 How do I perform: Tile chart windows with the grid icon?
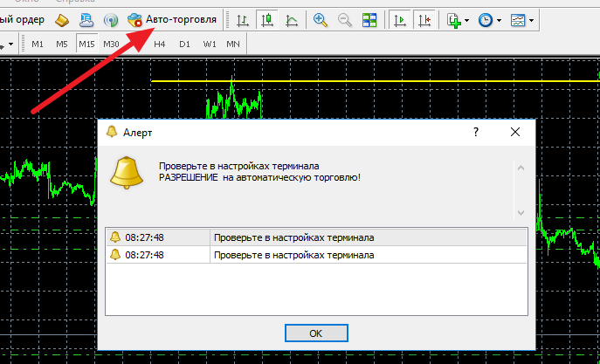click(x=369, y=20)
